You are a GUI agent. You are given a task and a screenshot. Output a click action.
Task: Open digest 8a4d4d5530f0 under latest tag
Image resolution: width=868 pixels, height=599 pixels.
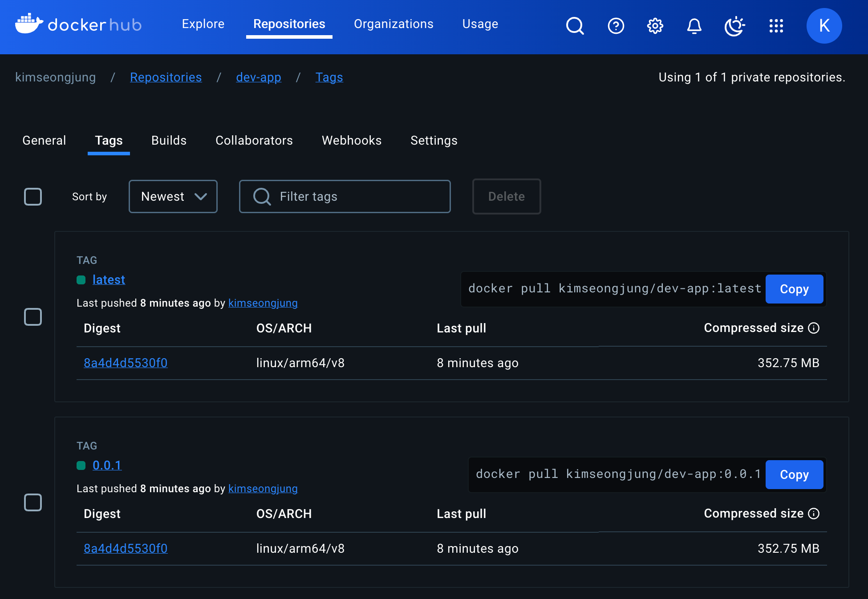tap(126, 363)
